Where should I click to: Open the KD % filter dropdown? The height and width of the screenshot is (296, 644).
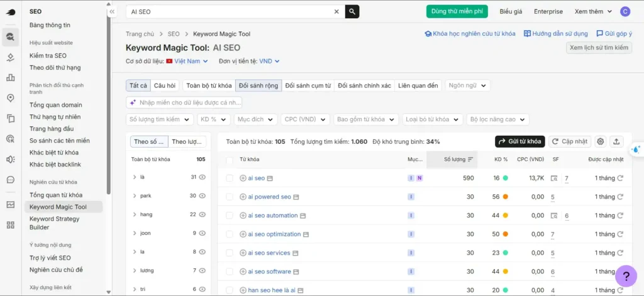coord(213,119)
